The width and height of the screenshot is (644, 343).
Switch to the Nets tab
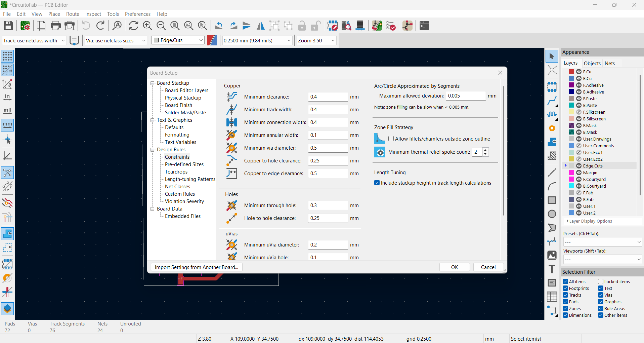[610, 63]
